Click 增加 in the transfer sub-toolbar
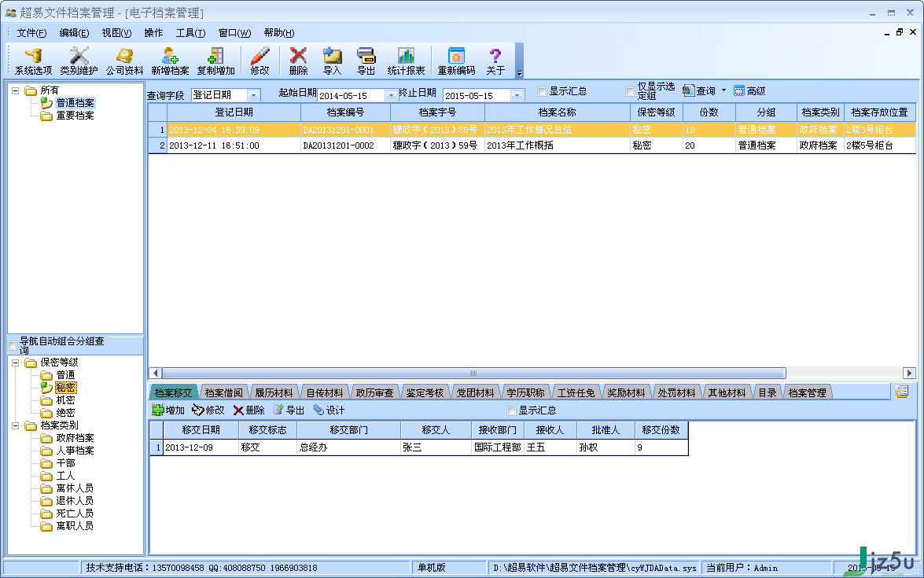The image size is (924, 578). (x=168, y=410)
